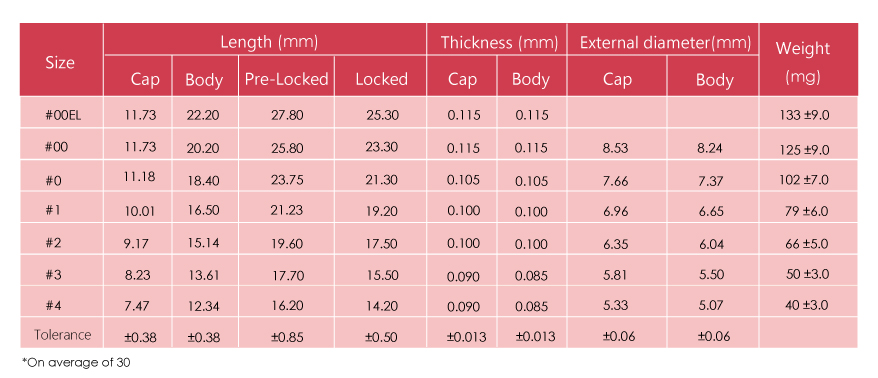Select the 40 ±3.0 weight cell
The height and width of the screenshot is (378, 878).
click(x=808, y=304)
